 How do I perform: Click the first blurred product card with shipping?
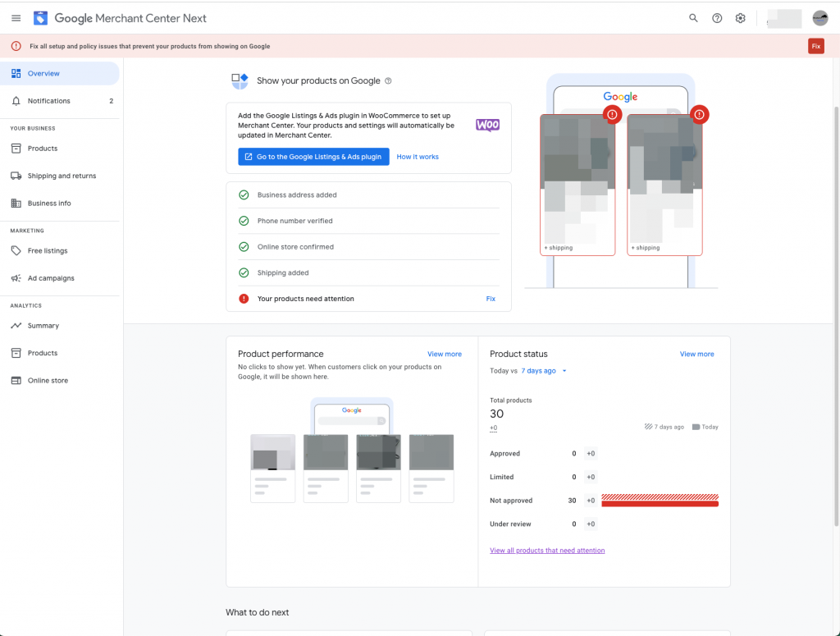pos(577,185)
